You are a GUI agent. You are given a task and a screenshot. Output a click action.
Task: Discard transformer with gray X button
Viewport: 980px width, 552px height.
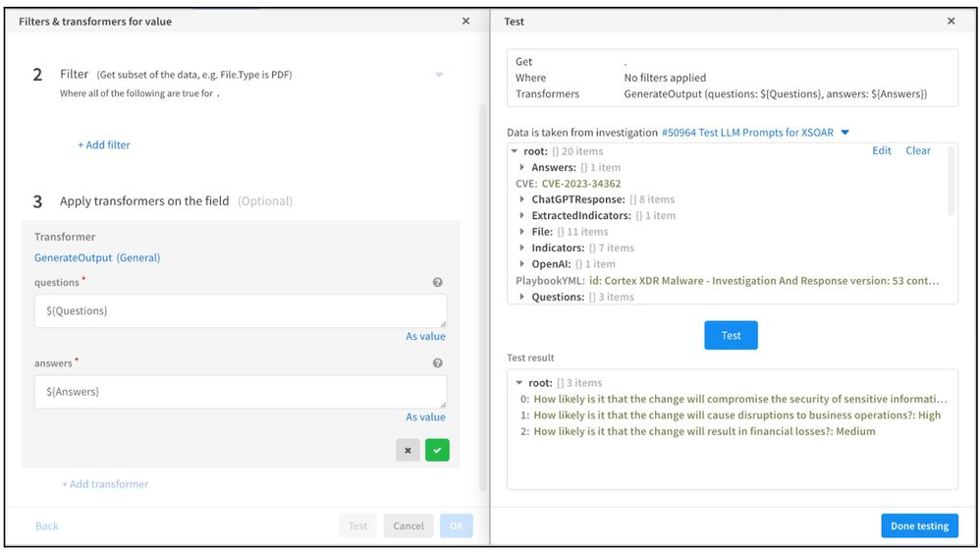[408, 450]
